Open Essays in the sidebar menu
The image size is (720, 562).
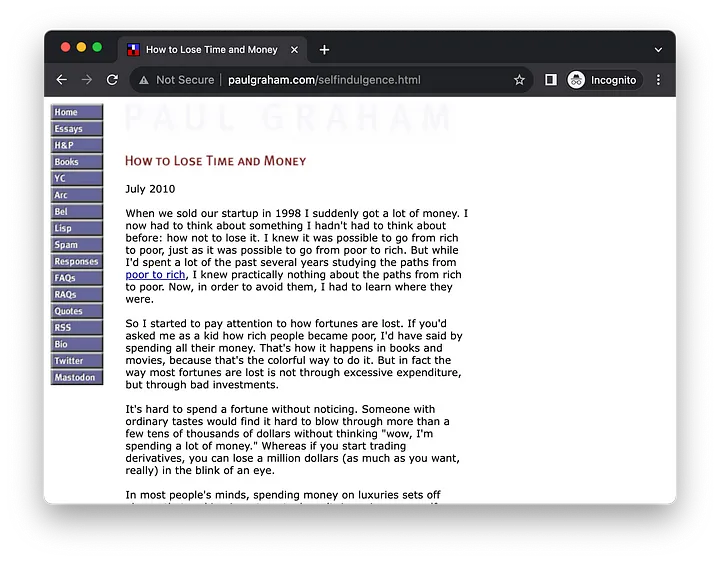click(77, 129)
